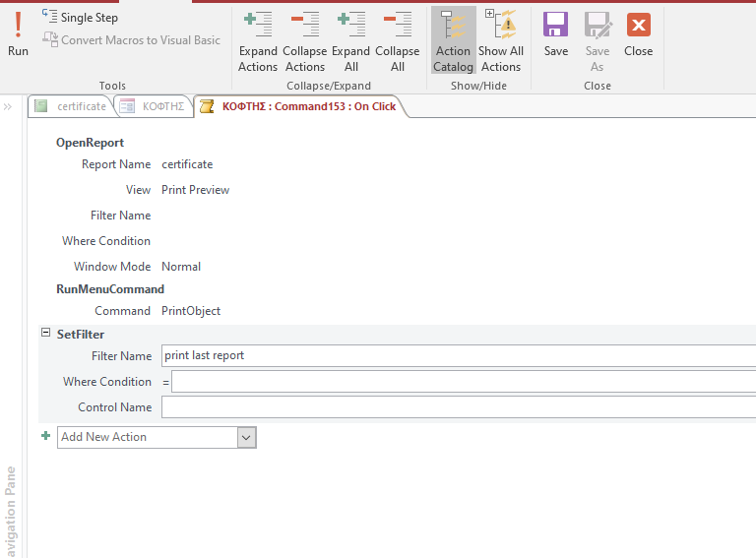Screen dimensions: 756x558
Task: Click the SetFilter Where Condition input field
Action: click(x=464, y=382)
